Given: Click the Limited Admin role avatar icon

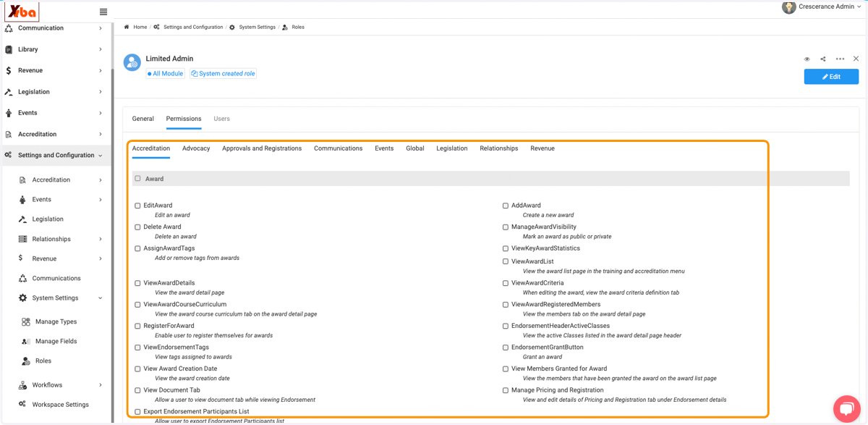Looking at the screenshot, I should (x=132, y=63).
